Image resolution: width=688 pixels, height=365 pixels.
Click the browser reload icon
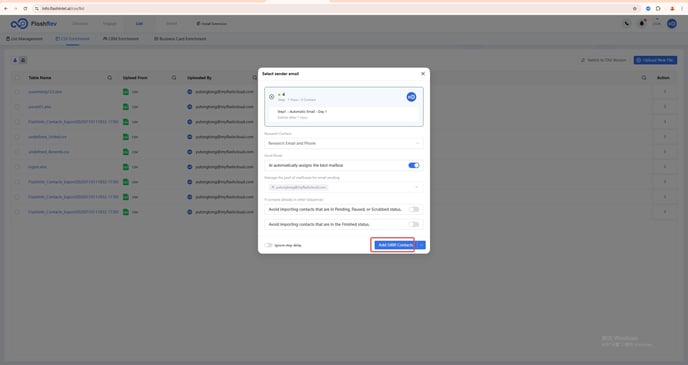(x=25, y=8)
